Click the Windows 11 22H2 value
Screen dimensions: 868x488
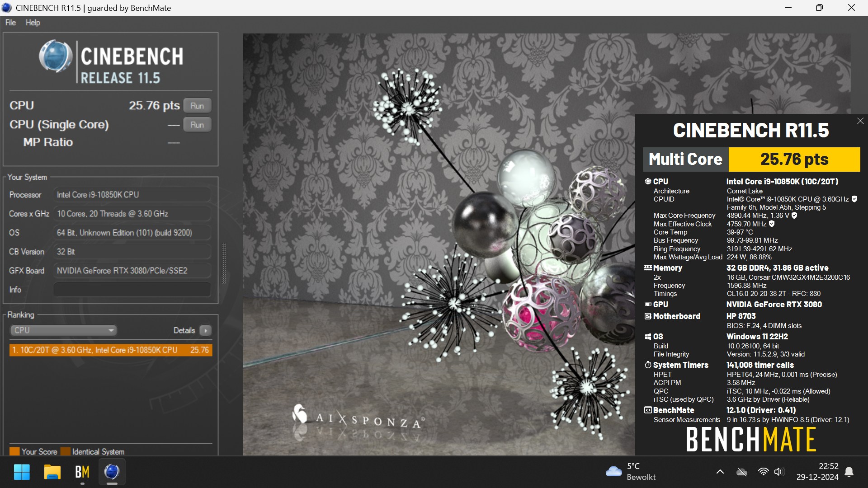757,337
